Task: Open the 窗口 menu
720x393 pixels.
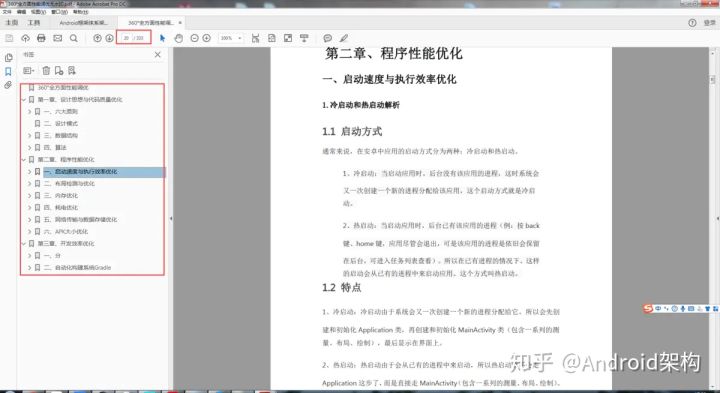Action: pos(59,12)
